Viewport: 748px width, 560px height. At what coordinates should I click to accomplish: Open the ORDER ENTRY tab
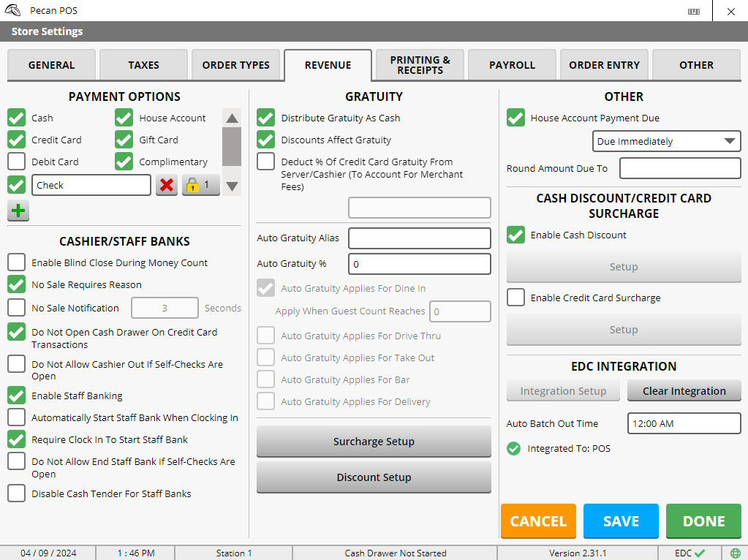(x=604, y=65)
